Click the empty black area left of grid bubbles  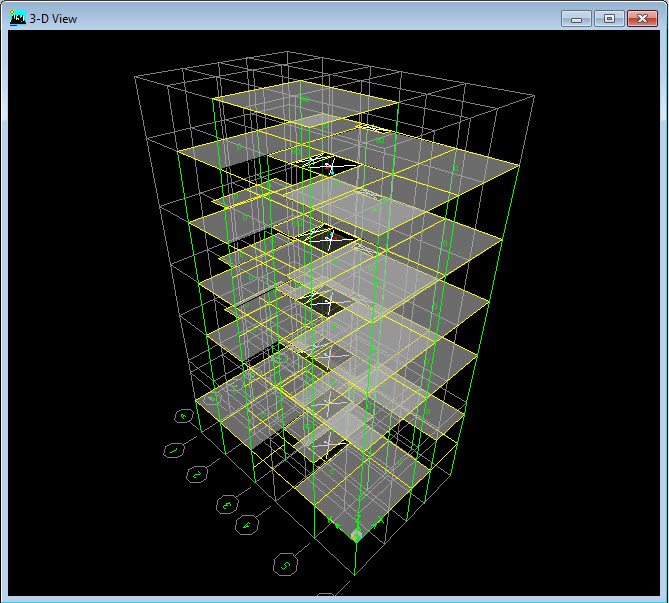tap(80, 480)
